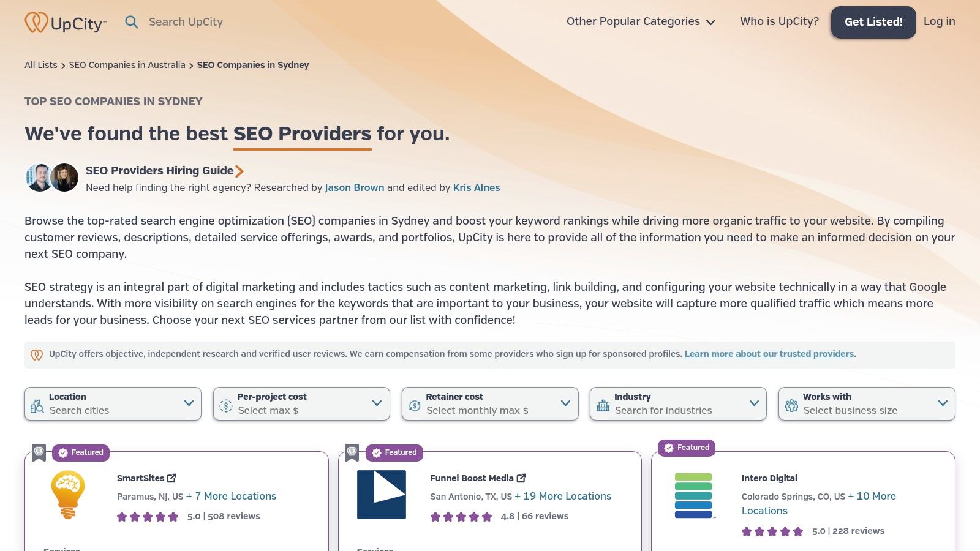Click the people icon in Works with filter
This screenshot has width=980, height=551.
coord(792,404)
